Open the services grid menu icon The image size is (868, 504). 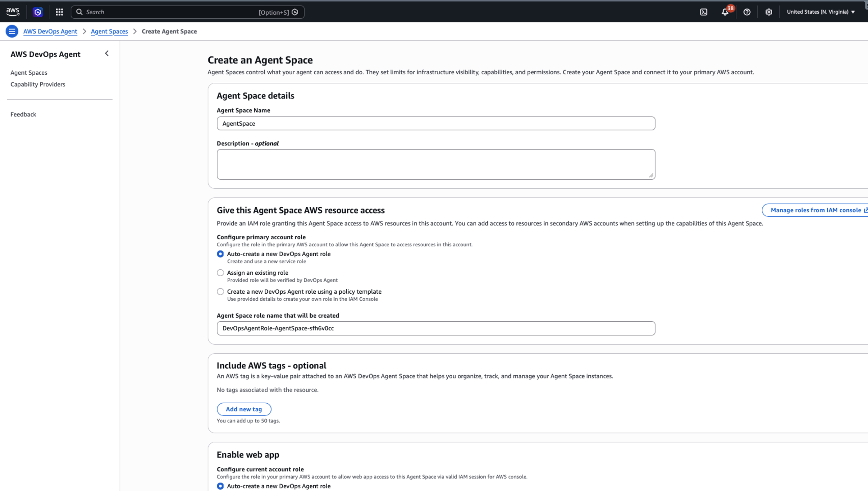(59, 12)
